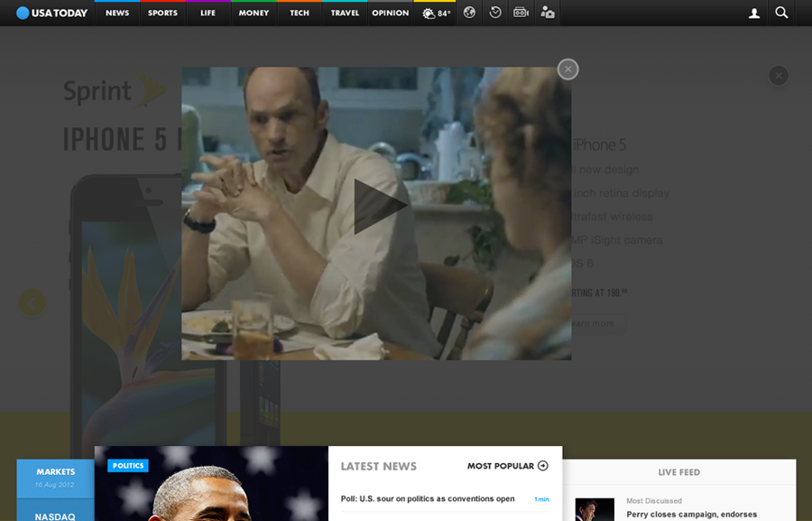Open search with magnifier icon
Image resolution: width=812 pixels, height=521 pixels.
tap(781, 13)
